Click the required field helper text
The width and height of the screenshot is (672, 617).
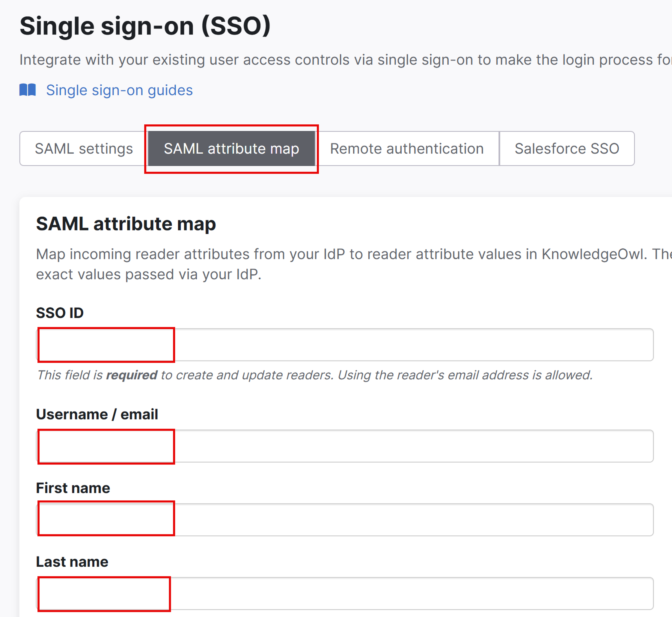314,375
